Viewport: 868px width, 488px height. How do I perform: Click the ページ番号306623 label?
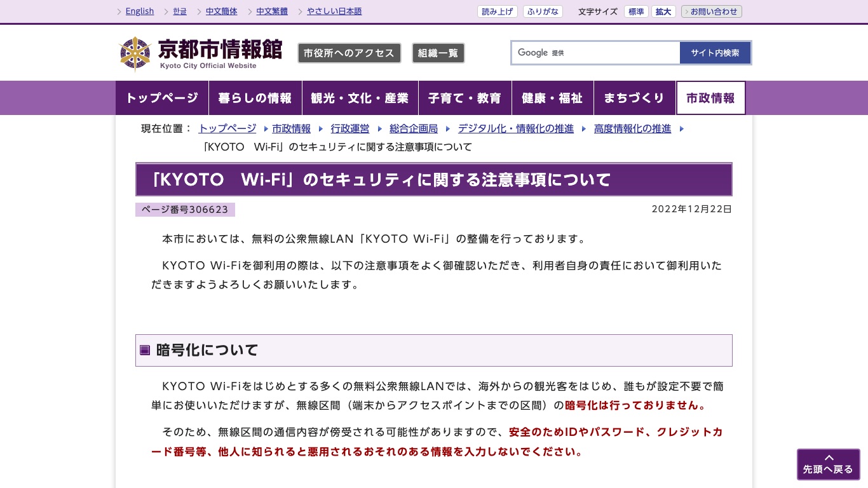point(185,210)
